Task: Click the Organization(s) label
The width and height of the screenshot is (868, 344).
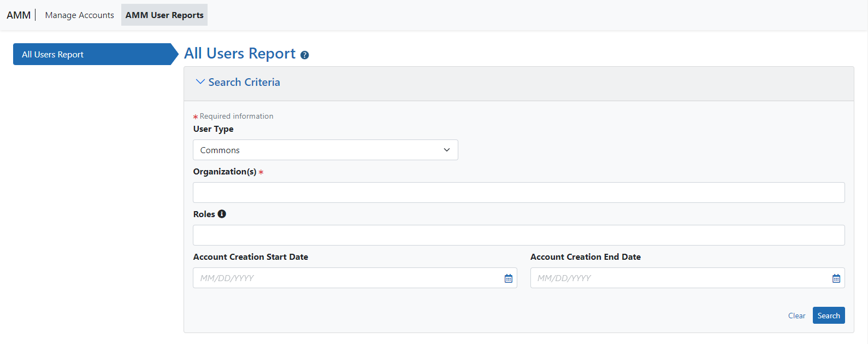Action: point(225,172)
